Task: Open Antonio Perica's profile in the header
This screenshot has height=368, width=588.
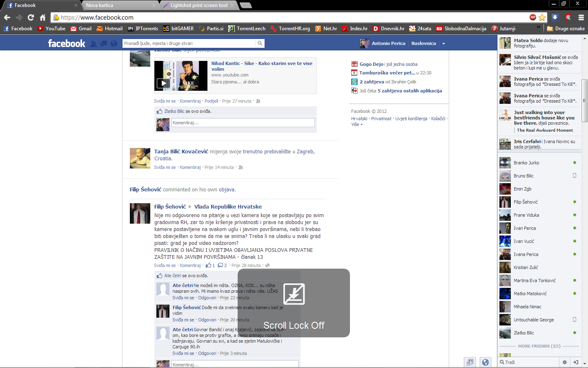Action: tap(383, 43)
